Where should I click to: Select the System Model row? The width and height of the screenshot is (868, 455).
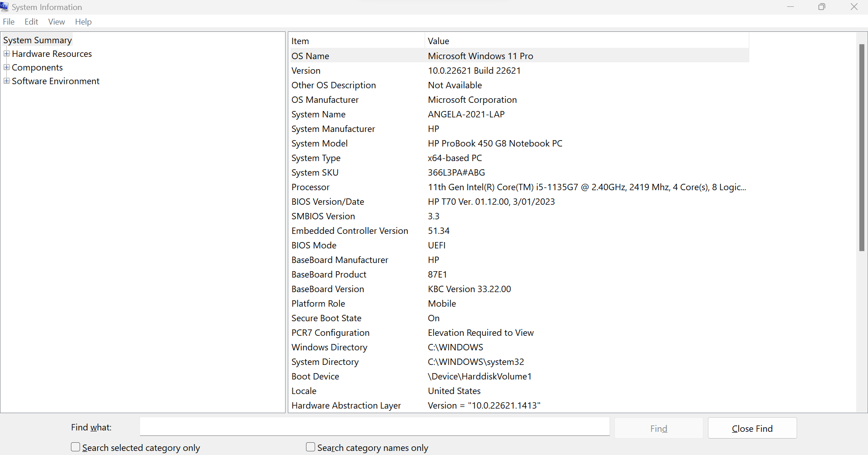[520, 143]
